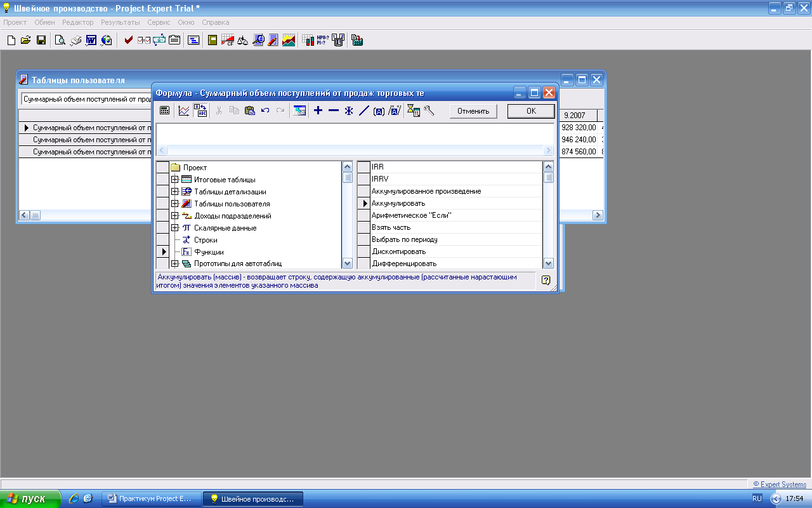
Task: Open the Проект menu
Action: coord(15,22)
